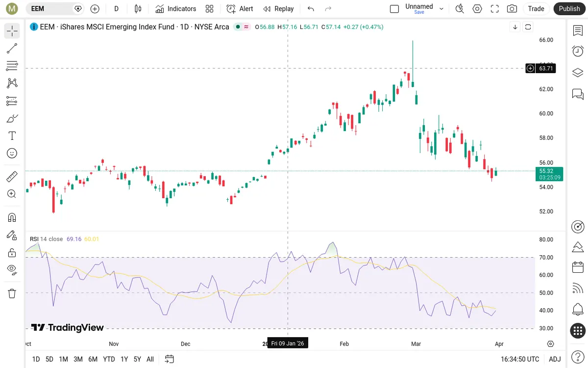The height and width of the screenshot is (368, 588).
Task: Click the 63.71 price label plus
Action: click(x=530, y=69)
